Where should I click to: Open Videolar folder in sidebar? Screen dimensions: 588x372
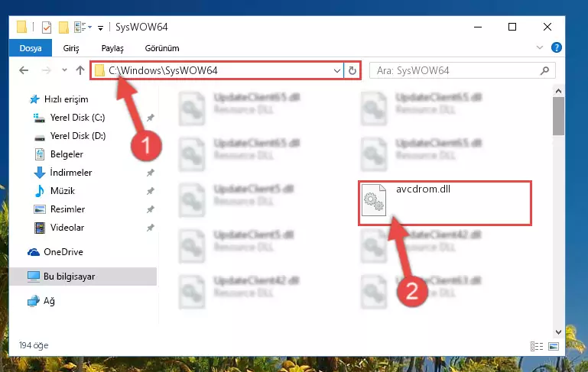coord(67,228)
